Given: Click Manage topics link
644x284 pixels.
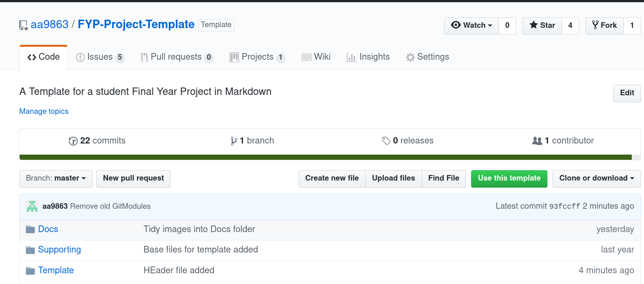Looking at the screenshot, I should point(44,112).
